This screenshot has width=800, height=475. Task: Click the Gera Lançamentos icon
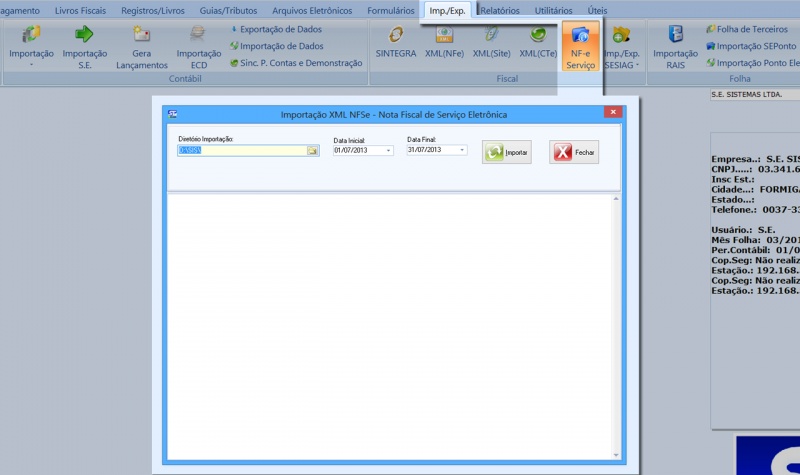[x=142, y=46]
